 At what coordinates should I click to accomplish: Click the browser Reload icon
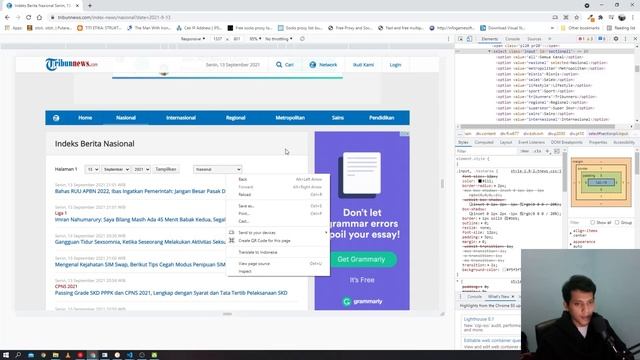[29, 18]
